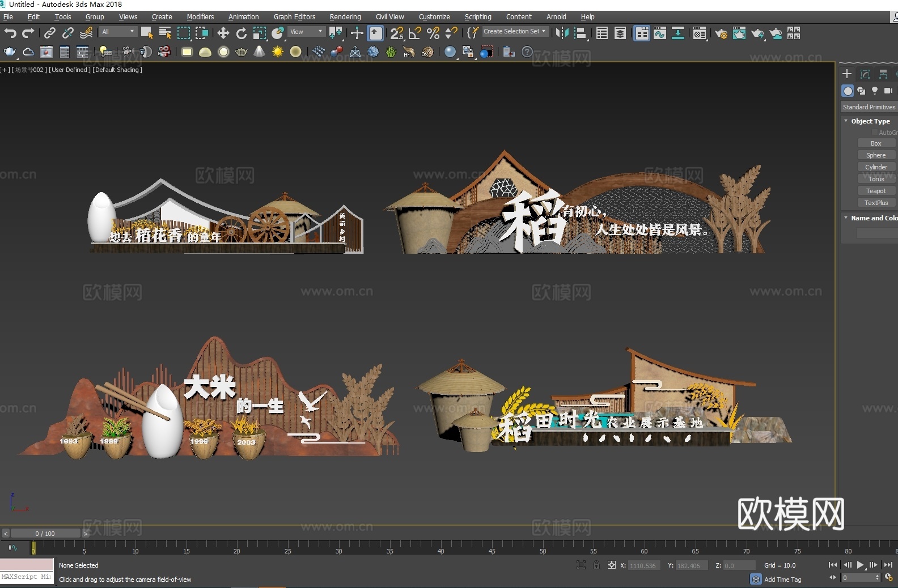Click the Mirror tool icon

(x=562, y=33)
